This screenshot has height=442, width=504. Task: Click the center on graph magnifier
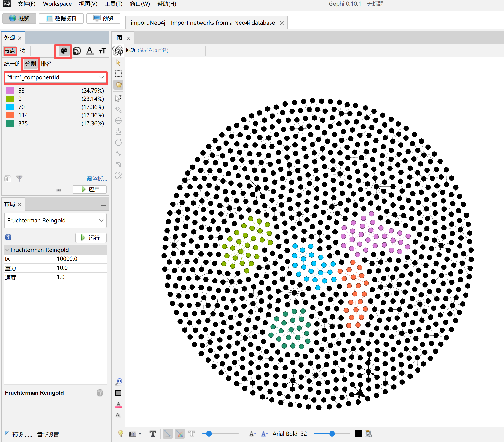[x=119, y=382]
